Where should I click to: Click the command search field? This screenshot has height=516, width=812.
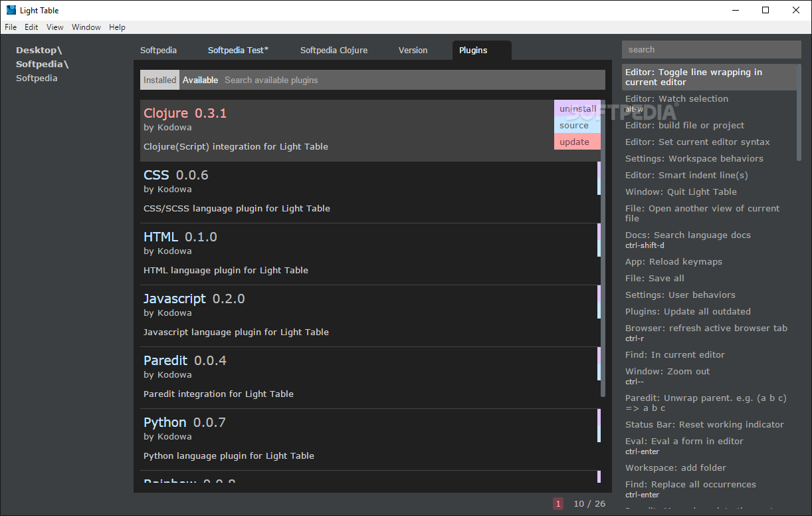711,50
